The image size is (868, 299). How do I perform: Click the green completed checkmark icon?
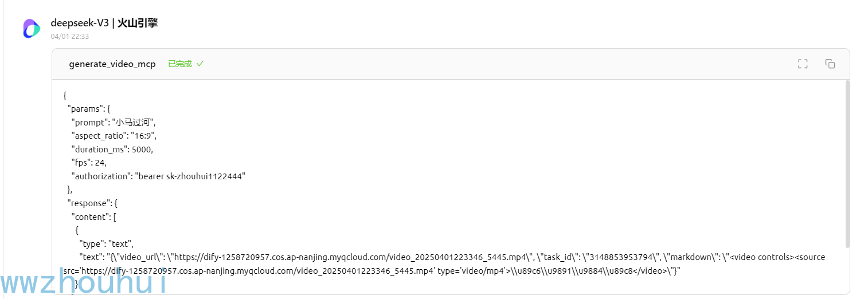point(200,64)
